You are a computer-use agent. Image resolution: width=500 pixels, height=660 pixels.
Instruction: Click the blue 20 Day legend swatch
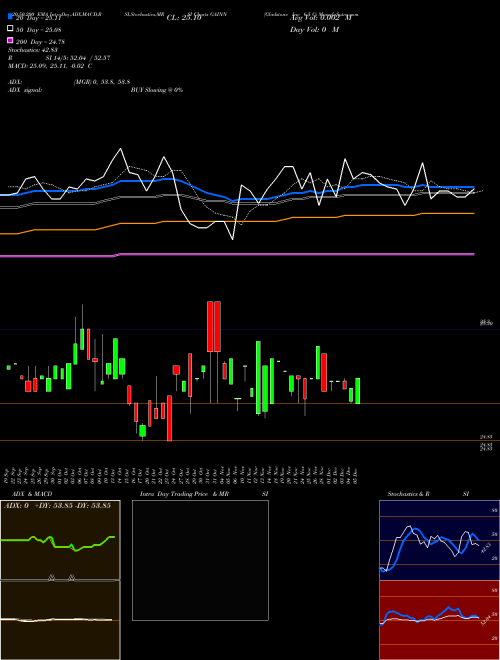10,17
